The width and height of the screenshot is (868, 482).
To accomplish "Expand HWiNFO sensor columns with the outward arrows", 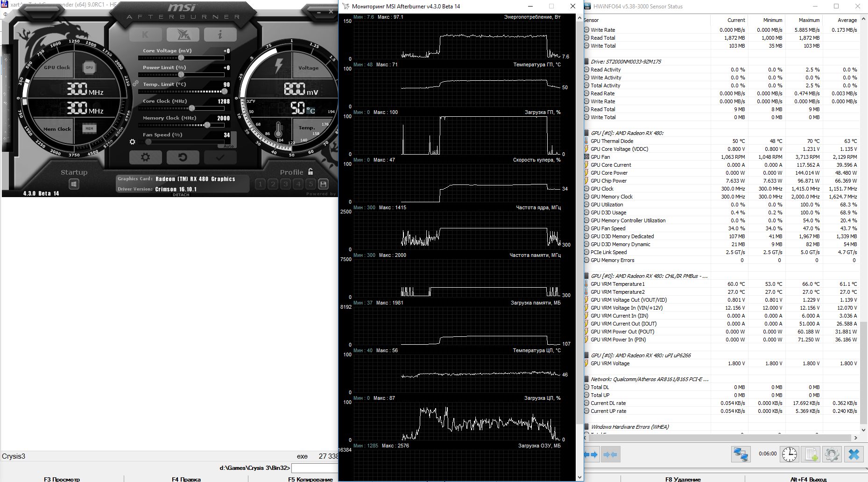I will coord(592,454).
